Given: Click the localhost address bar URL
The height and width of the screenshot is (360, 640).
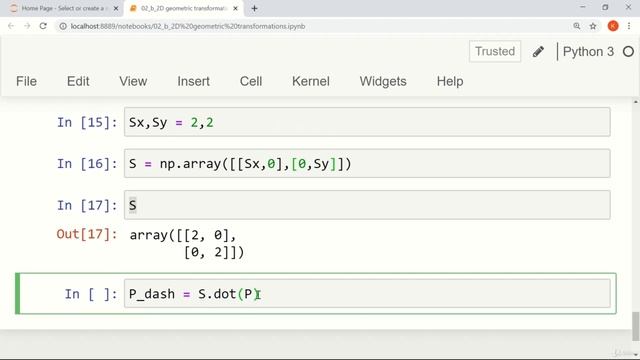Looking at the screenshot, I should click(x=188, y=26).
